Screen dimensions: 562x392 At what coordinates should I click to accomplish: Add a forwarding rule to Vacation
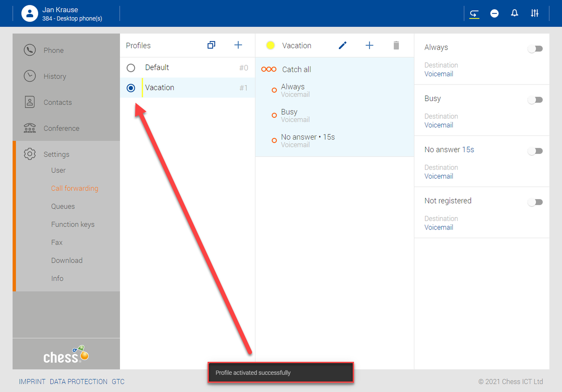[369, 45]
